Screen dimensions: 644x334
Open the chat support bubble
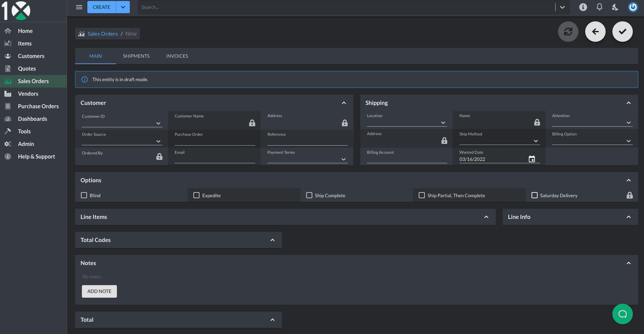[x=622, y=314]
